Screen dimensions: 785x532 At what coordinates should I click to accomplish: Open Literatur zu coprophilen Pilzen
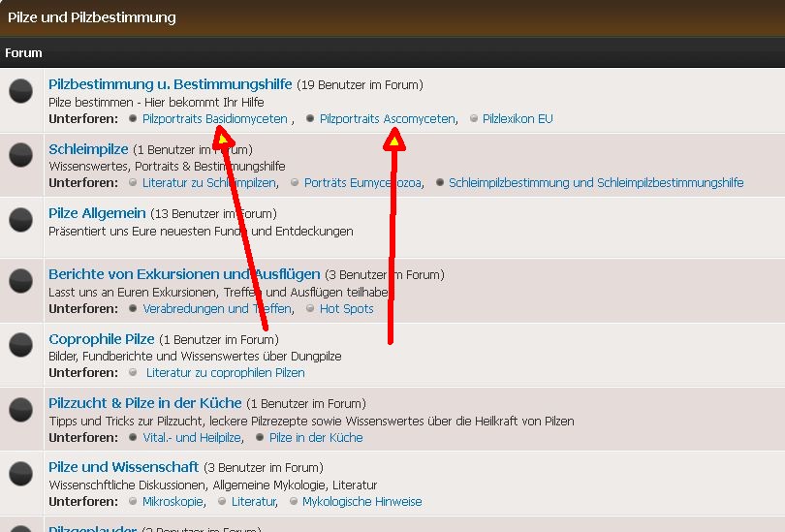point(225,373)
